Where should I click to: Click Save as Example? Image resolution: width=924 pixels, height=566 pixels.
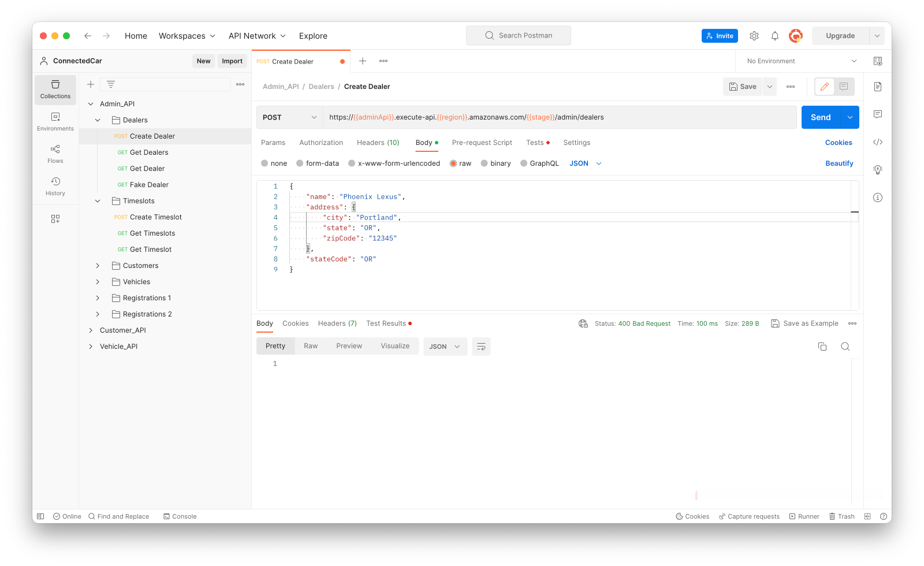coord(804,323)
